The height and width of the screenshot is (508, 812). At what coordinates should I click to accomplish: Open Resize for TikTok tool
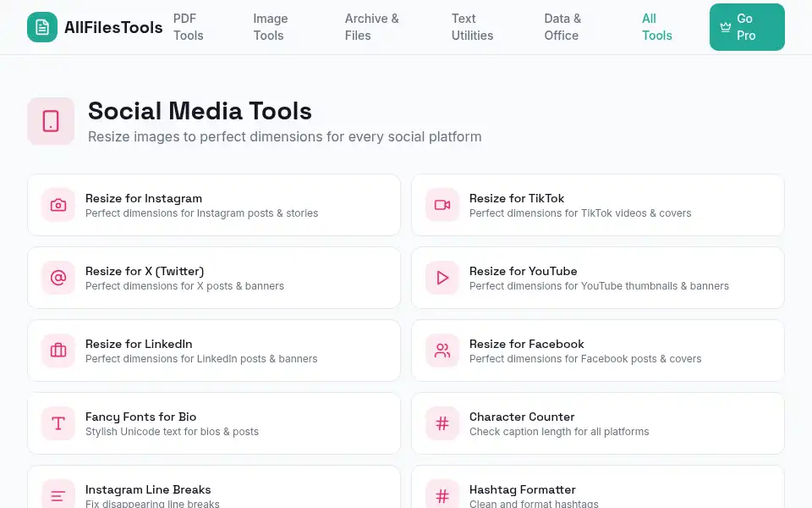pyautogui.click(x=598, y=205)
